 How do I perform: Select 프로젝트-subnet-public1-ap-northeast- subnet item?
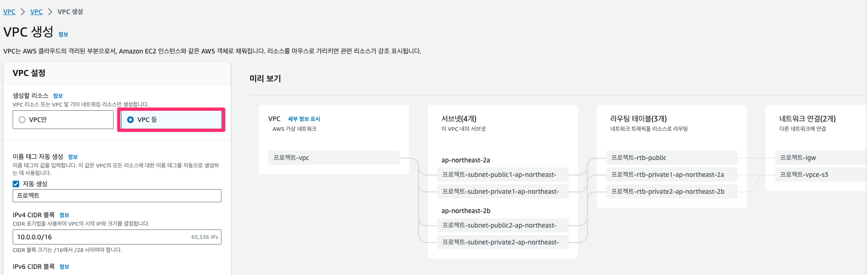(503, 175)
